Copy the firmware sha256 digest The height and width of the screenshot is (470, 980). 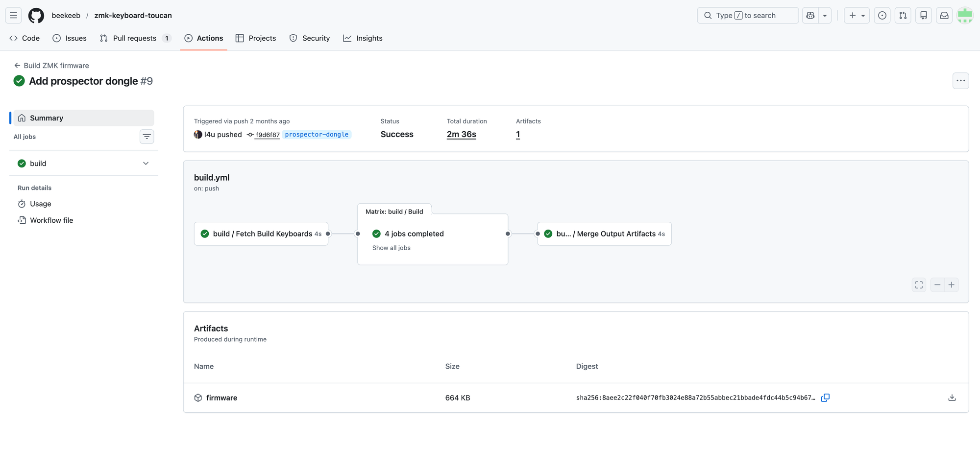825,398
